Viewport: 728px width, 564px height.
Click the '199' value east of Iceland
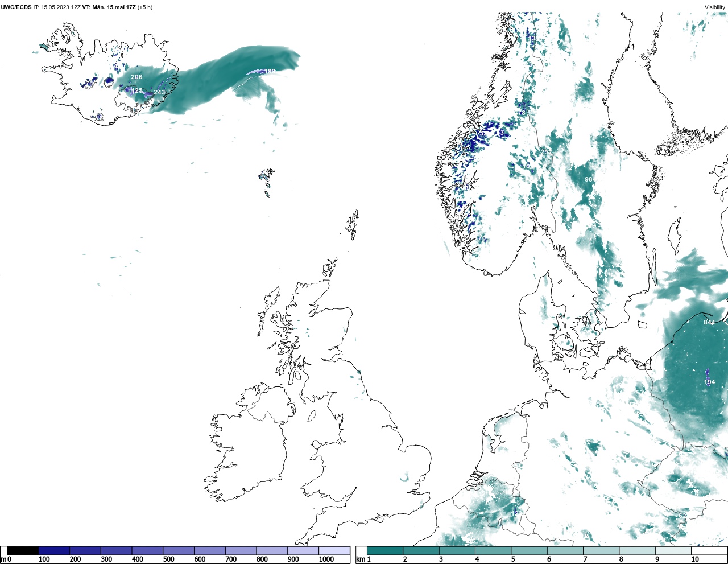pyautogui.click(x=270, y=71)
